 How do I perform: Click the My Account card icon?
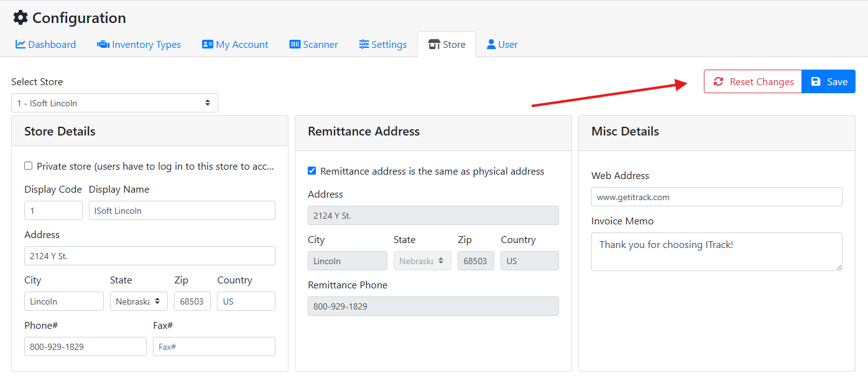point(208,45)
